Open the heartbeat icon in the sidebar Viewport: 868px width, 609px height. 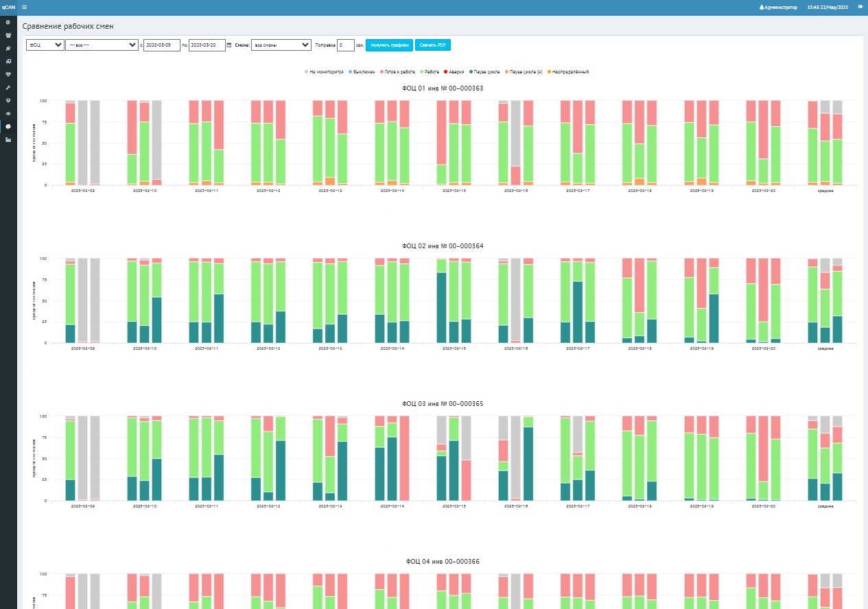point(8,75)
